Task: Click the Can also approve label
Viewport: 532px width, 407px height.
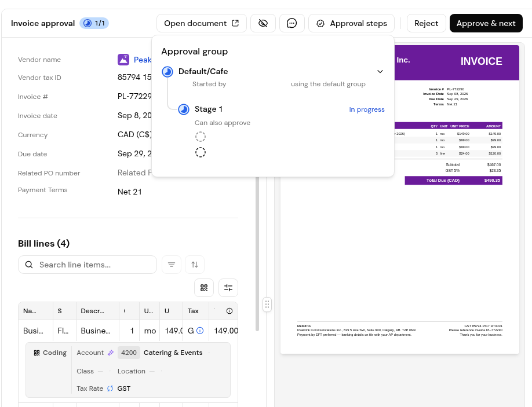Action: (x=223, y=123)
